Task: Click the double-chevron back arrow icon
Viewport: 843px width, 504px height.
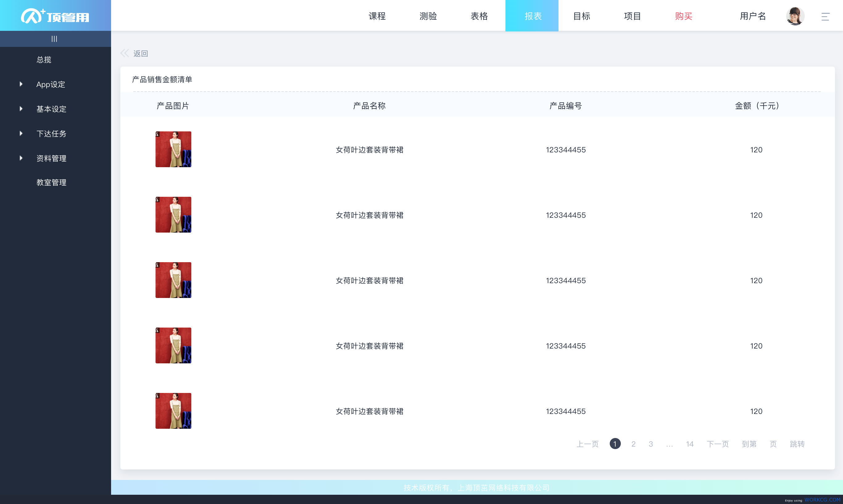Action: [125, 53]
